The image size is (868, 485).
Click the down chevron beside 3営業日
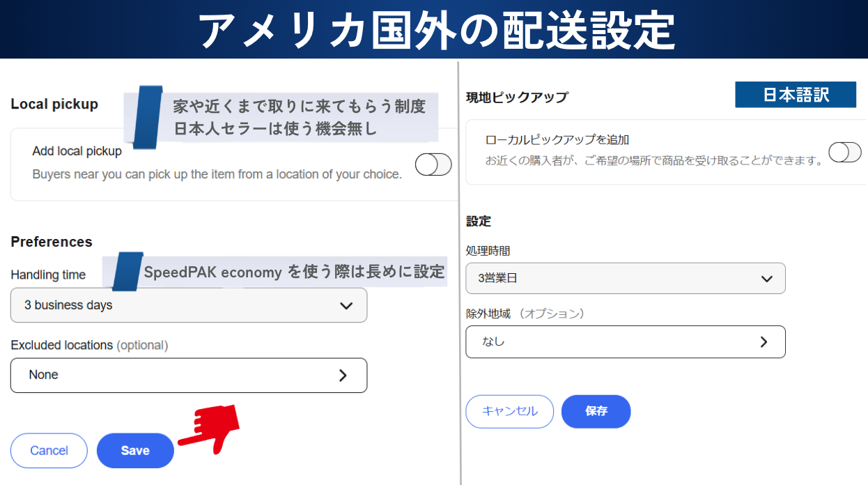pyautogui.click(x=767, y=279)
